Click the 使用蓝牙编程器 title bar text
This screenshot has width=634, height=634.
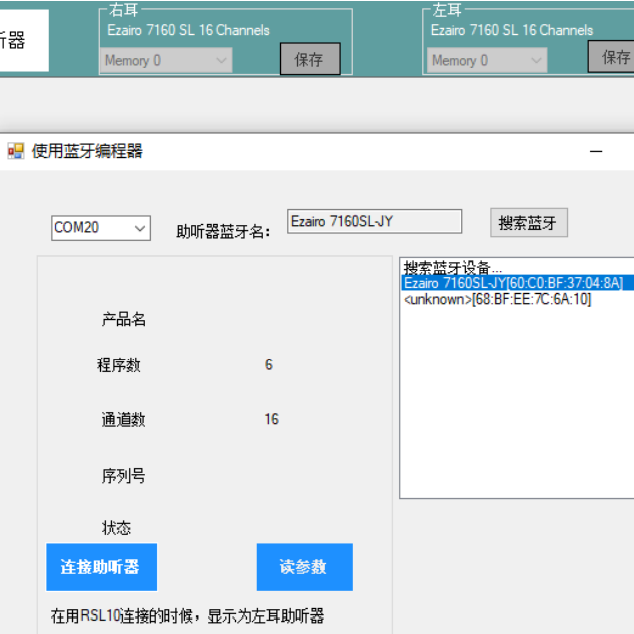tap(87, 151)
